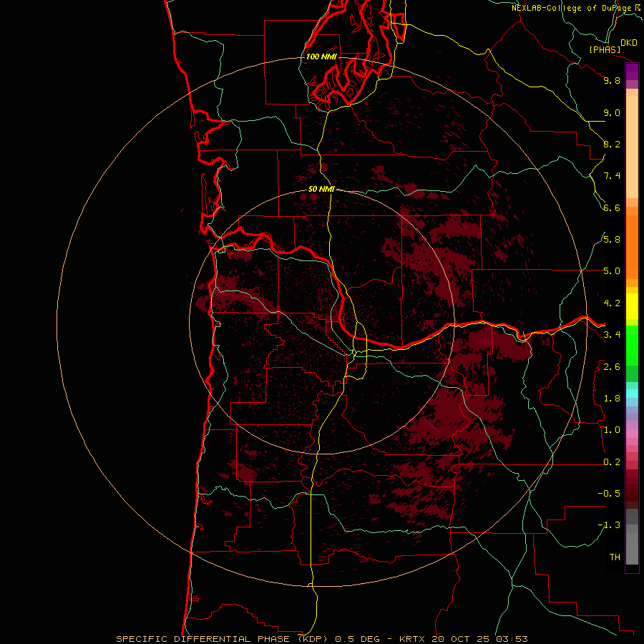Click the 03:53 timestamp in caption

(x=511, y=639)
